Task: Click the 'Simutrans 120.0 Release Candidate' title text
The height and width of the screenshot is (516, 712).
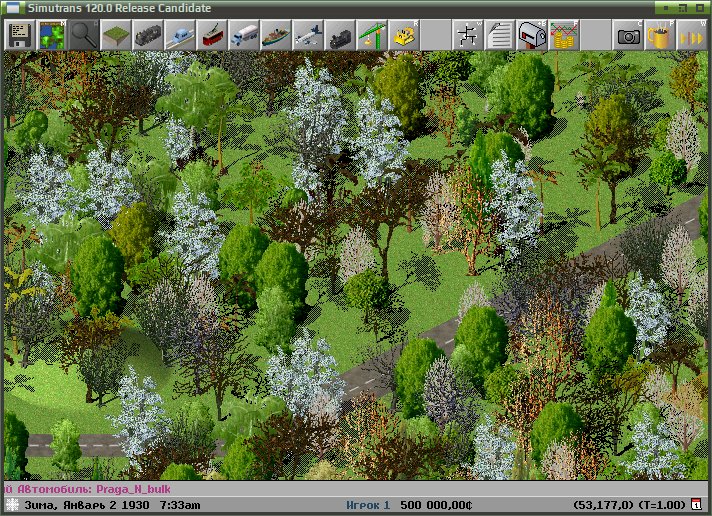Action: [119, 8]
